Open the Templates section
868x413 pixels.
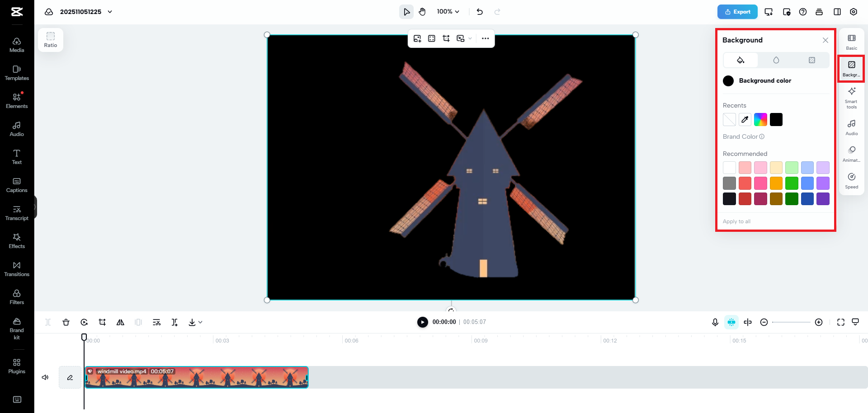tap(17, 73)
